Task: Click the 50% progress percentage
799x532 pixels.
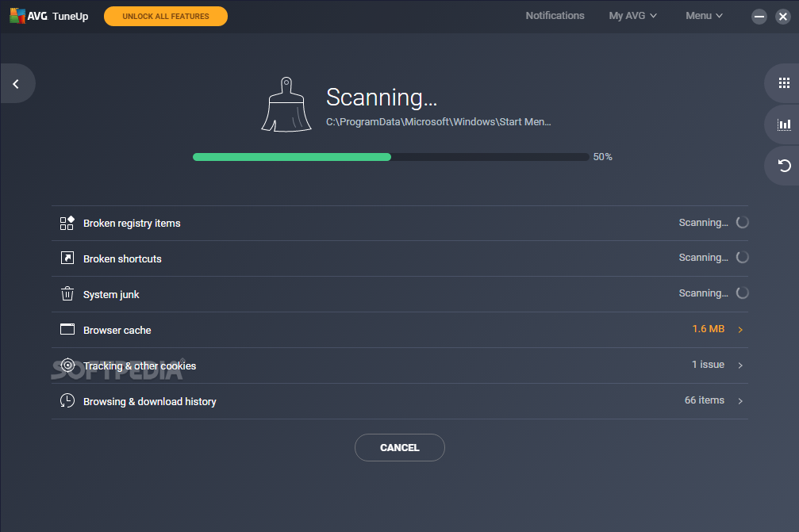Action: 603,157
